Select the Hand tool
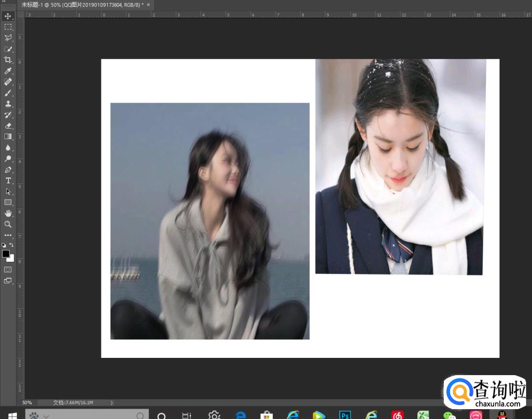 pos(8,213)
